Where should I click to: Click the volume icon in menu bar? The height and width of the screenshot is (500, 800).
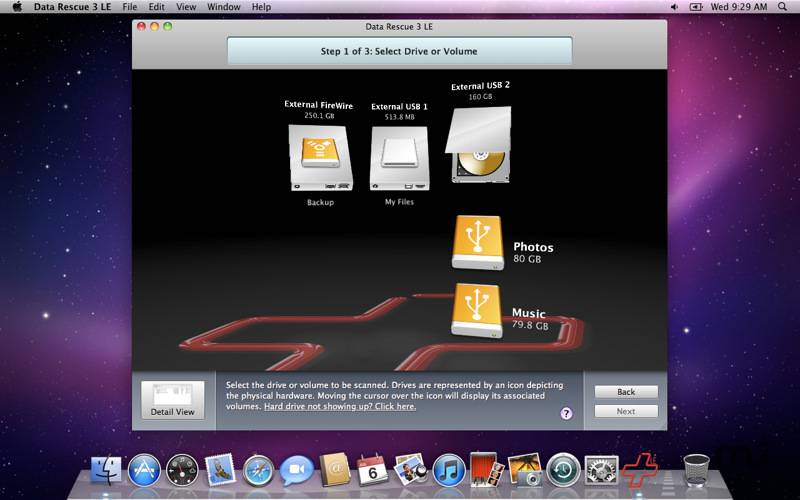pos(674,7)
